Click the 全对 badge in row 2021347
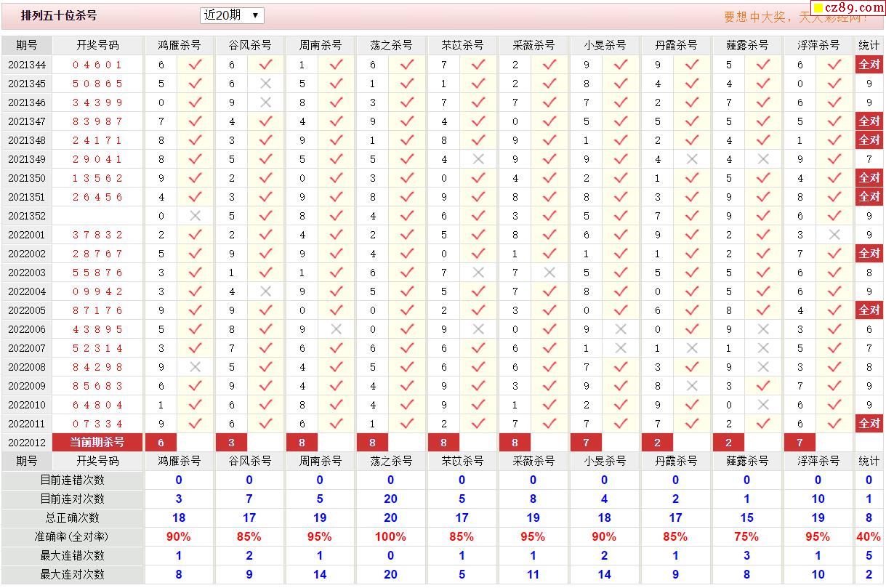 (x=869, y=121)
